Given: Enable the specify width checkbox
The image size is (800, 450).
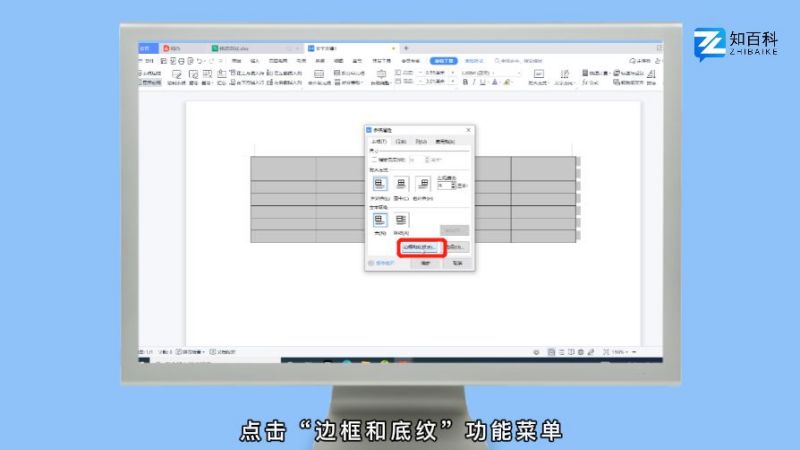Looking at the screenshot, I should click(374, 159).
